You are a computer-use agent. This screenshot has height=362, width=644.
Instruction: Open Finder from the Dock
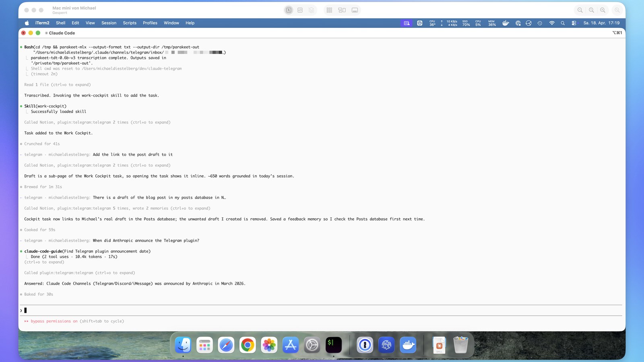tap(183, 345)
